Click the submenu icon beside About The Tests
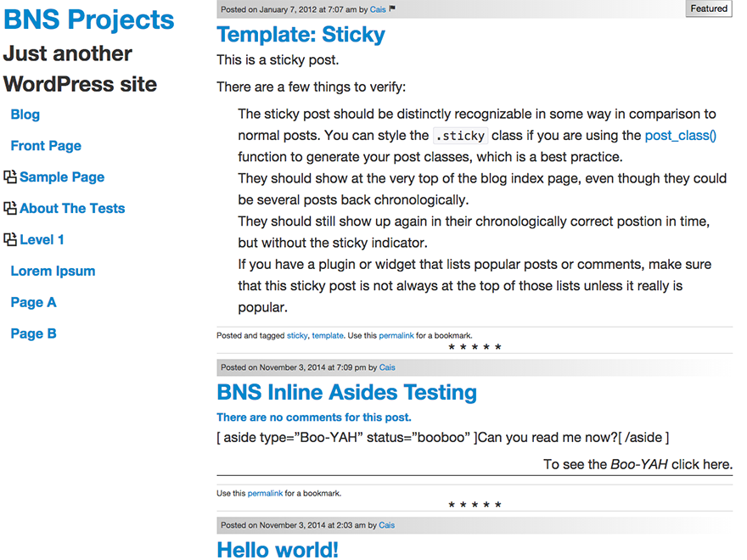747x560 pixels. (x=10, y=208)
